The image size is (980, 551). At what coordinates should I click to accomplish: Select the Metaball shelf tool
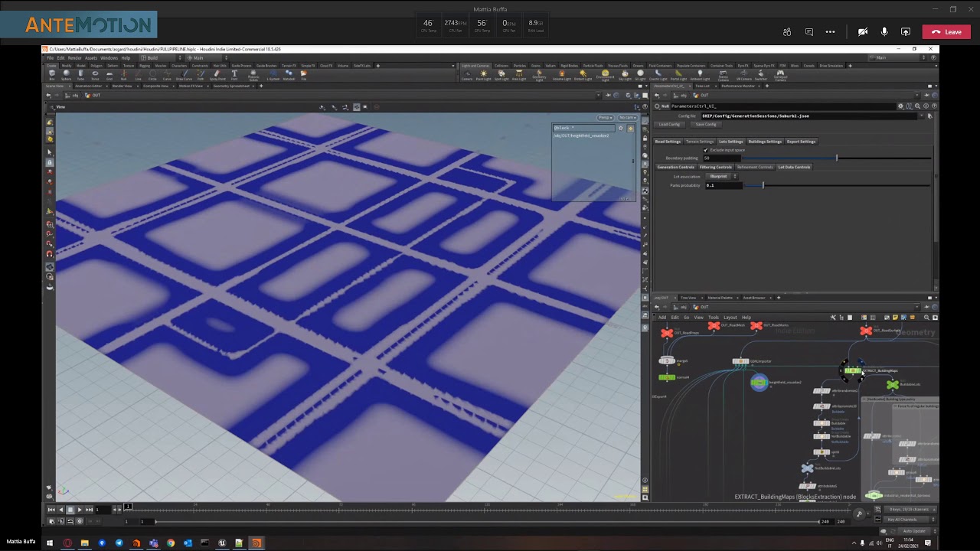[289, 75]
